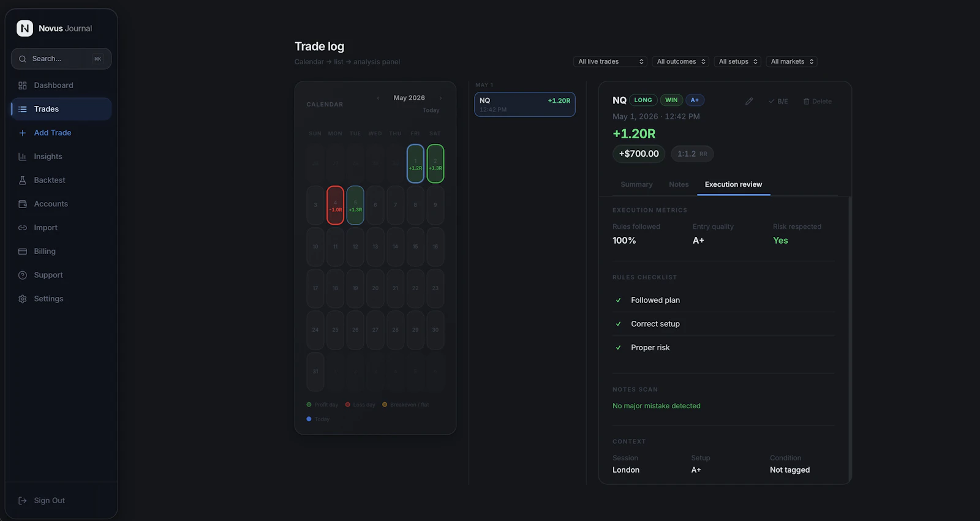Click the LONG badge
Screen dimensions: 980x521
pos(643,100)
